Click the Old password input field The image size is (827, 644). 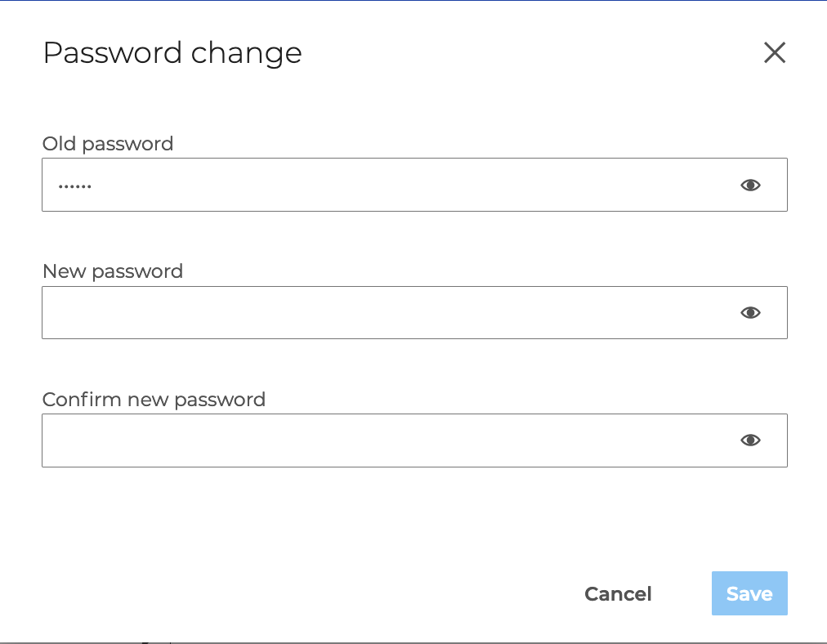click(x=384, y=186)
